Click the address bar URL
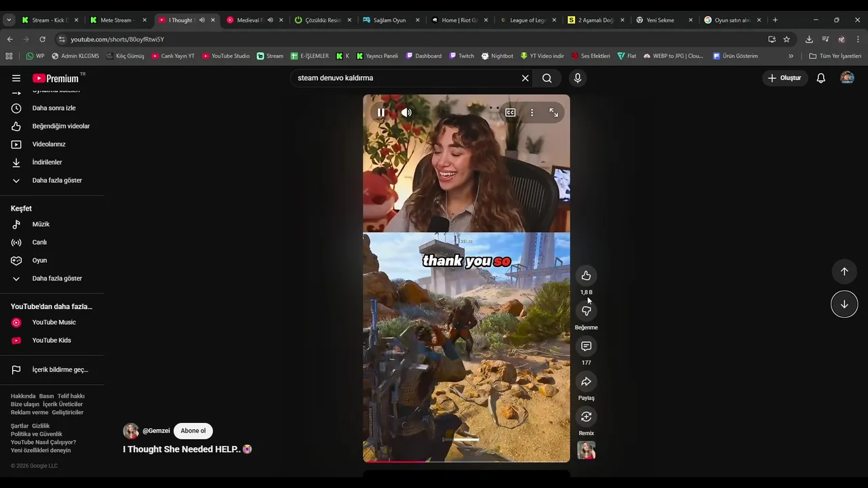The width and height of the screenshot is (868, 488). click(x=117, y=39)
